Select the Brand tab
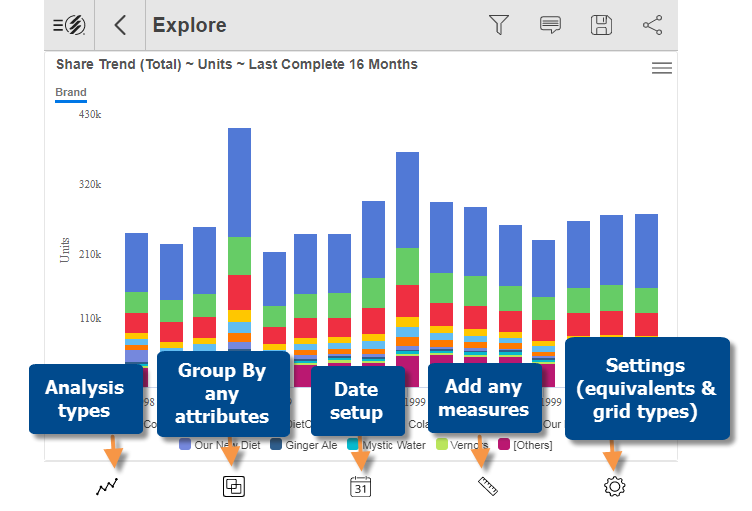The width and height of the screenshot is (752, 511). [x=70, y=92]
